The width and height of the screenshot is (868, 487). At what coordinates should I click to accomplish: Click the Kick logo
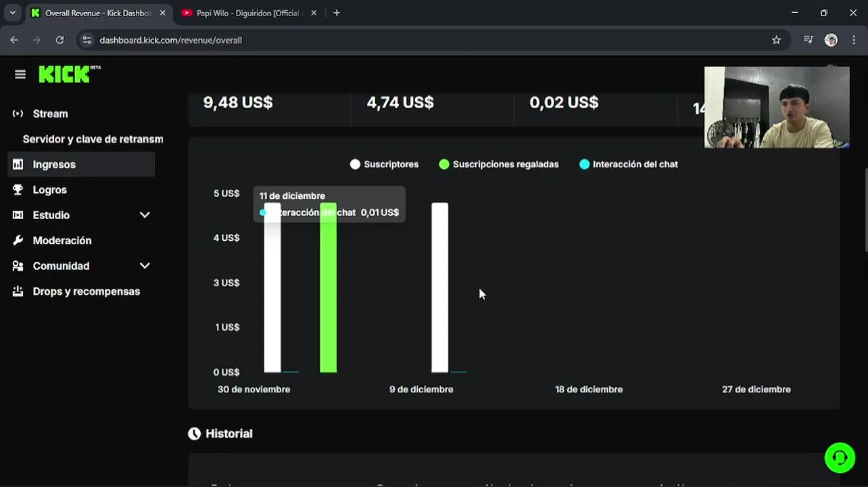coord(69,74)
